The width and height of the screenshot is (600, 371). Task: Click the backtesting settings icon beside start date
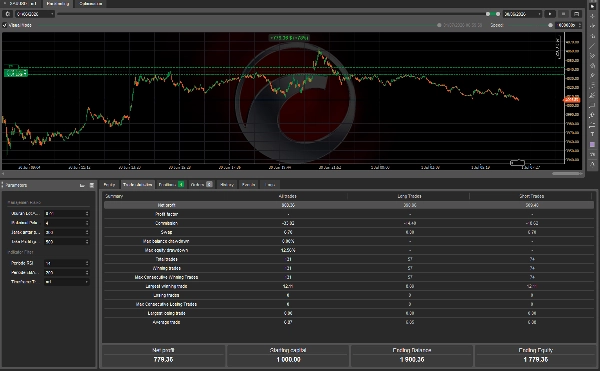click(x=7, y=14)
